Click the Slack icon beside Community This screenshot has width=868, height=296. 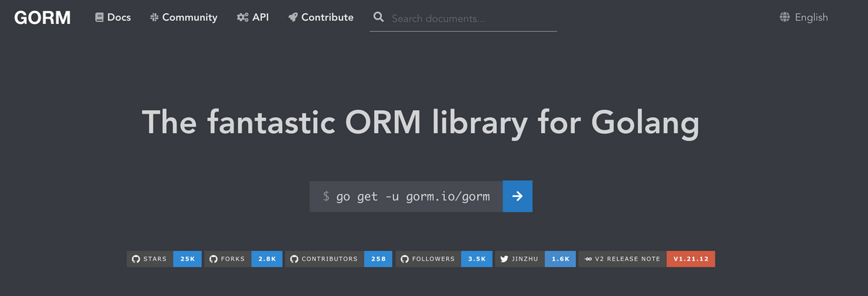coord(154,17)
